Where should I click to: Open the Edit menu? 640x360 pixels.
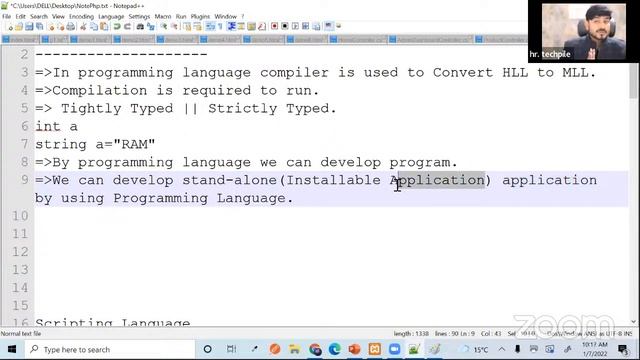pyautogui.click(x=20, y=16)
